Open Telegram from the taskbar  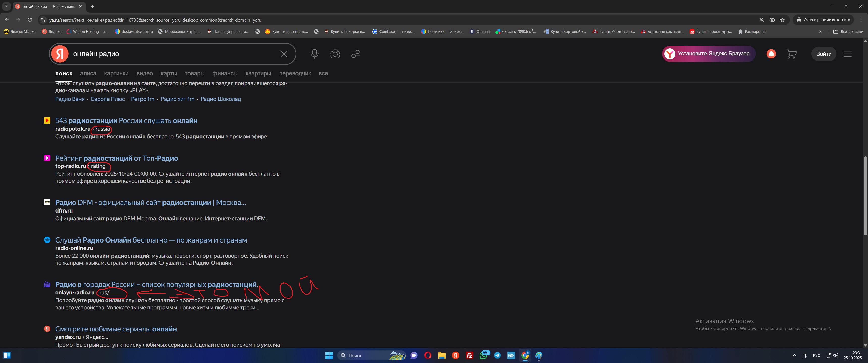(x=497, y=355)
